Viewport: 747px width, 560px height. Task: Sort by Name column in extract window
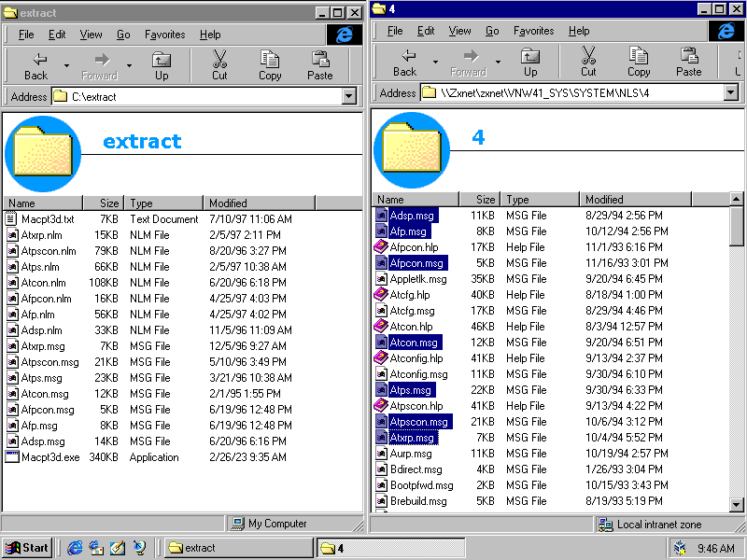click(43, 203)
